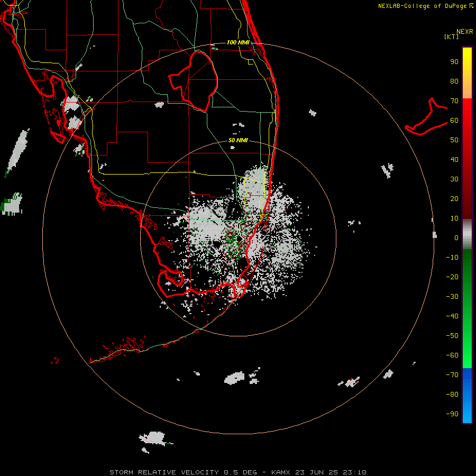
Task: Click the positive 70 scale value
Action: click(454, 101)
